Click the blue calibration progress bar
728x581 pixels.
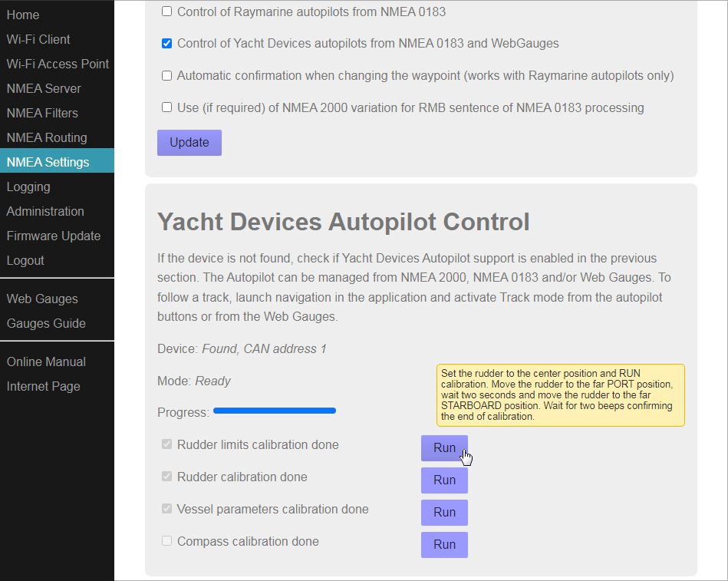pyautogui.click(x=275, y=411)
